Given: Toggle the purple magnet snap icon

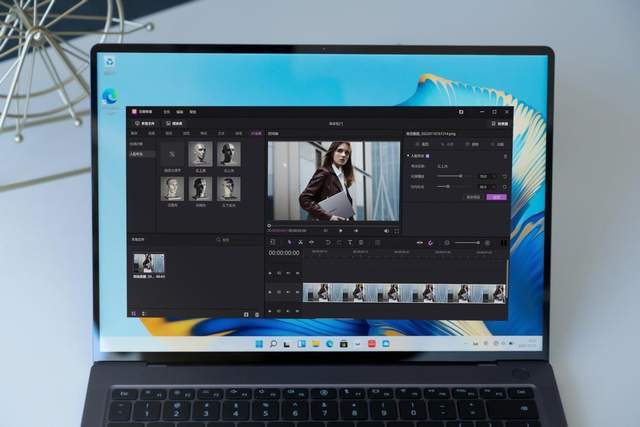Looking at the screenshot, I should [430, 243].
